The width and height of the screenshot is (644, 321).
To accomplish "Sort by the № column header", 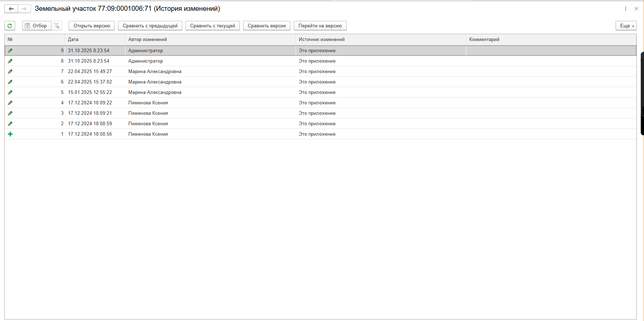I will (35, 40).
